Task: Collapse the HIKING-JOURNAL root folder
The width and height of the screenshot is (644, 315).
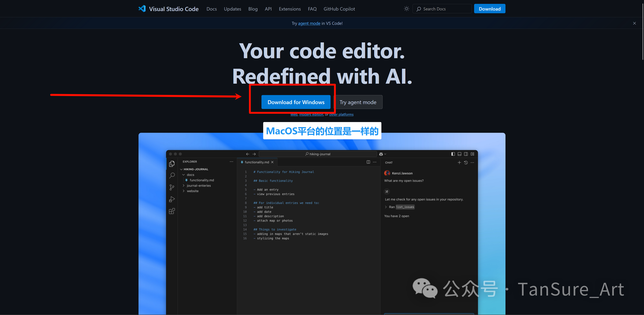Action: (x=181, y=169)
